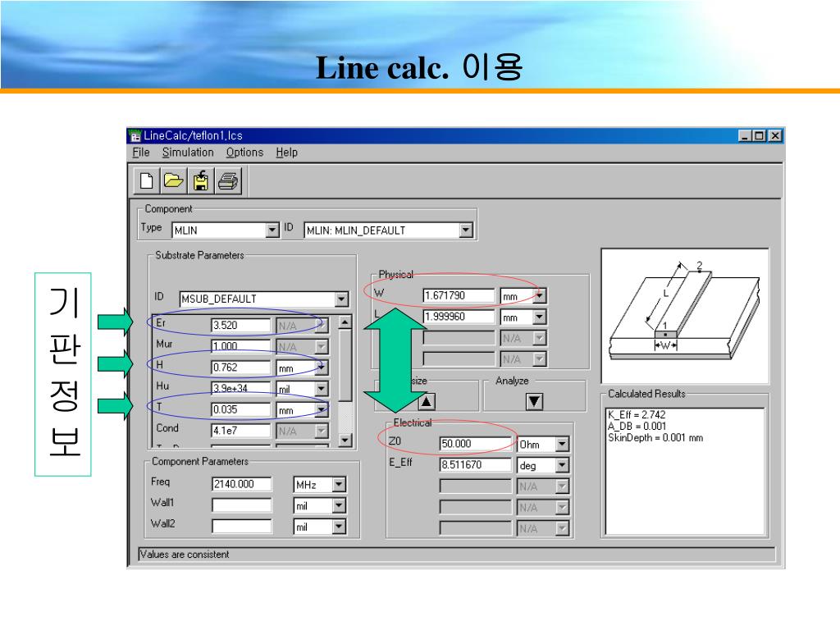
Task: Print using the printer toolbar icon
Action: click(228, 180)
